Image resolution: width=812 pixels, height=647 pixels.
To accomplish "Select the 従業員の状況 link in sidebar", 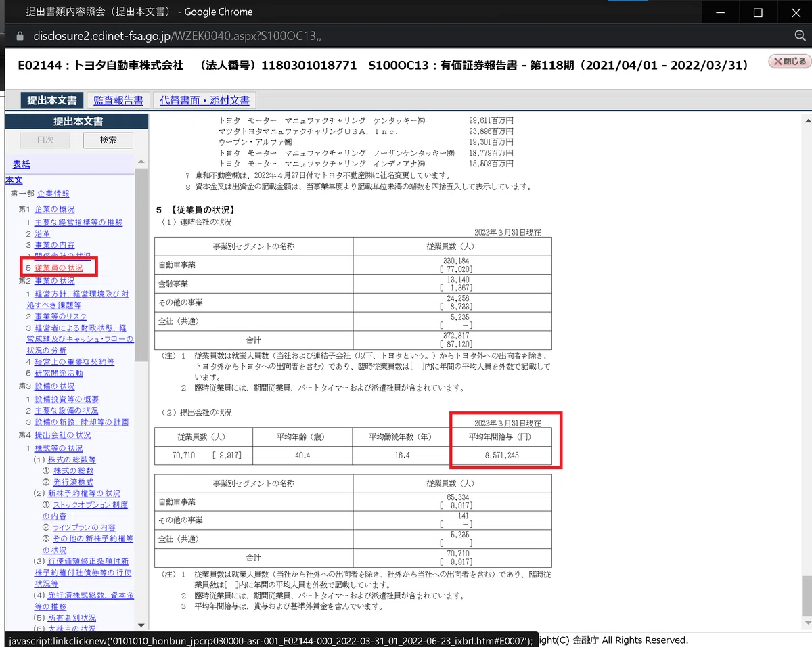I will pos(59,268).
